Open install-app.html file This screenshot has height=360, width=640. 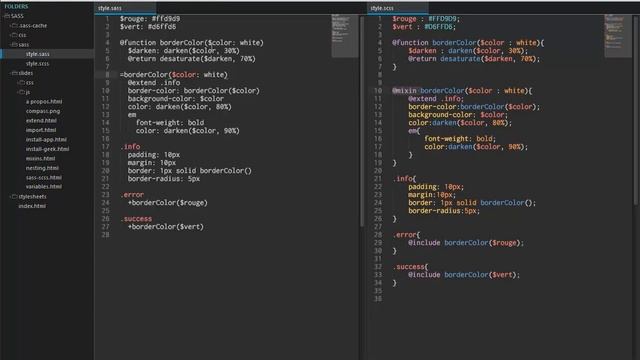(x=46, y=140)
